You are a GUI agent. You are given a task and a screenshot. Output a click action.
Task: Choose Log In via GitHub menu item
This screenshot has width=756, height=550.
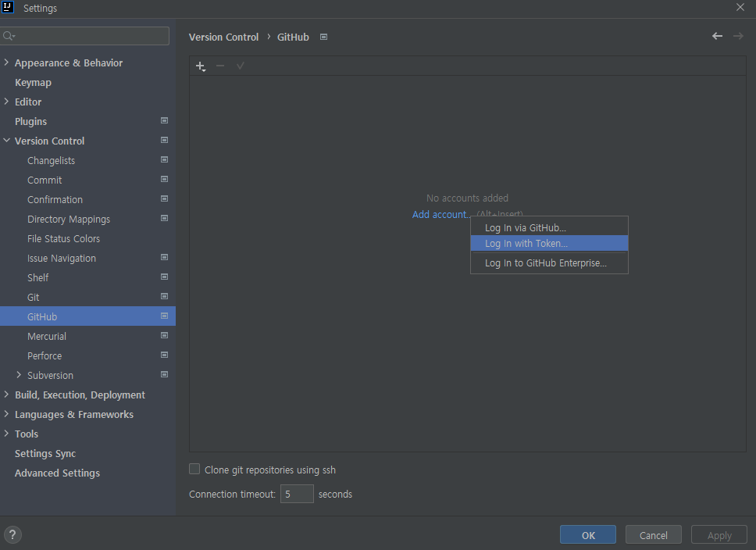point(549,227)
